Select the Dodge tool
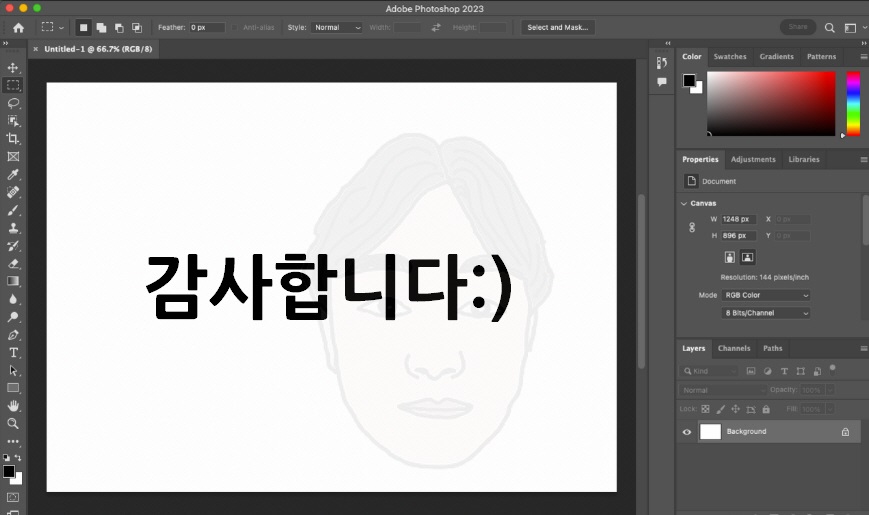The width and height of the screenshot is (869, 515). (13, 317)
